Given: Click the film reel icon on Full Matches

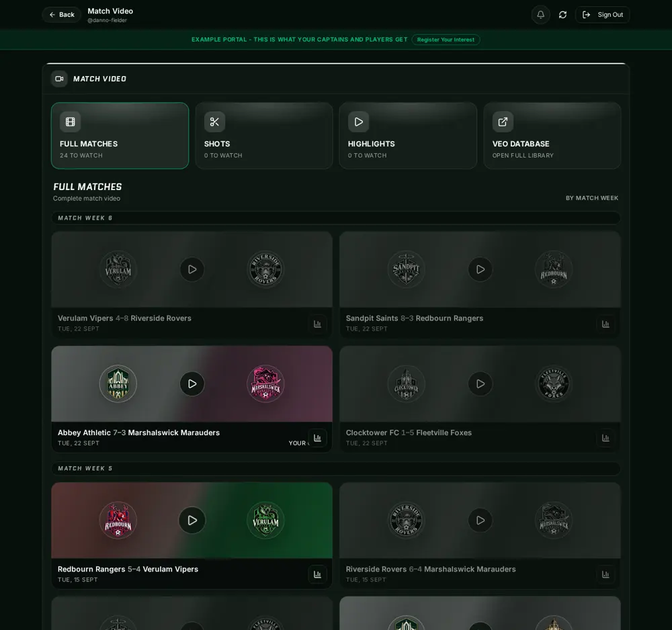Looking at the screenshot, I should [x=71, y=122].
